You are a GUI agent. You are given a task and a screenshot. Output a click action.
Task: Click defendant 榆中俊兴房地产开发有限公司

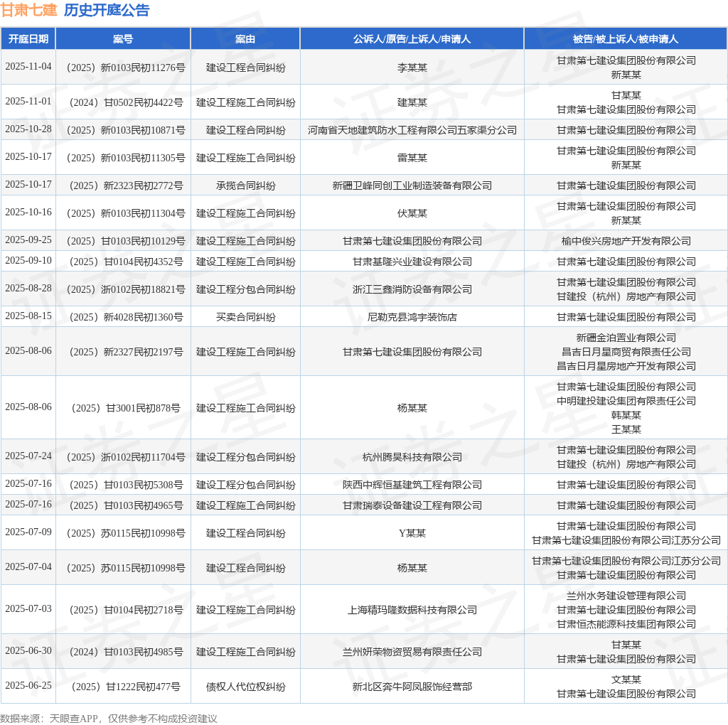point(626,242)
